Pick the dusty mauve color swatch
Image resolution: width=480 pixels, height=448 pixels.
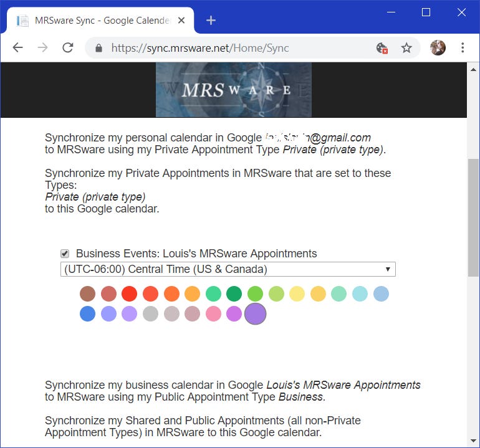192,313
